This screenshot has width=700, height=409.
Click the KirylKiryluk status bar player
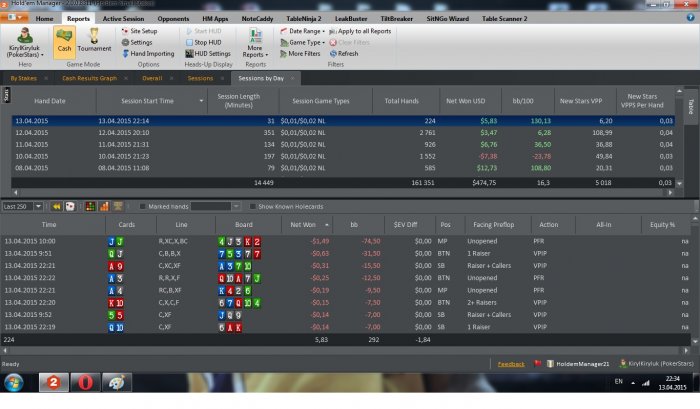(657, 364)
